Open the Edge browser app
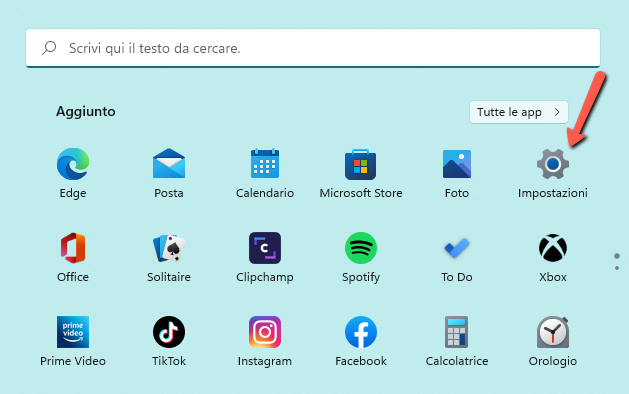This screenshot has height=394, width=629. click(73, 164)
